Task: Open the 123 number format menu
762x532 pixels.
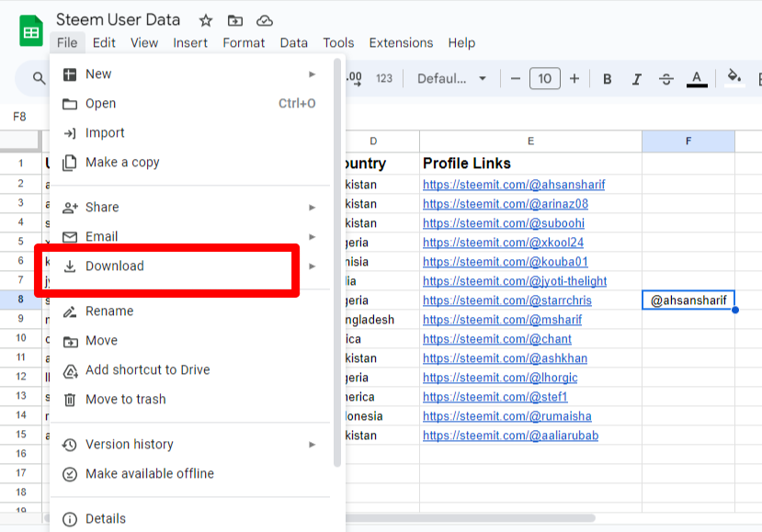Action: pyautogui.click(x=384, y=78)
